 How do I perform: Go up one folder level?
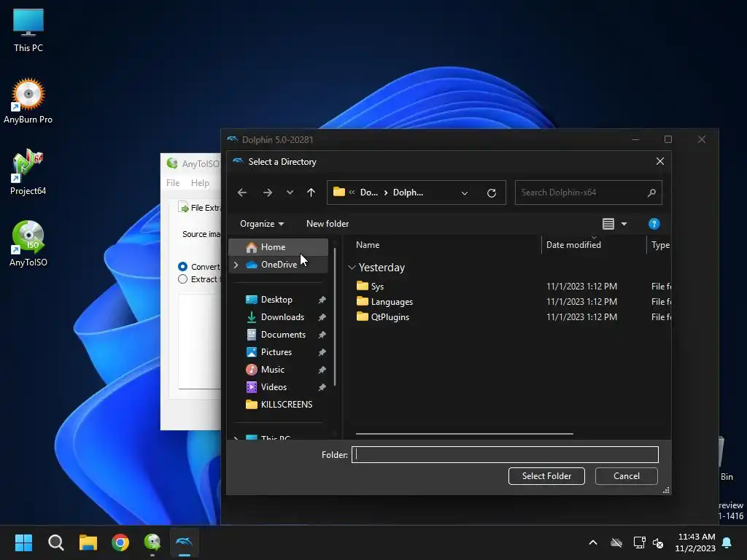click(x=311, y=192)
